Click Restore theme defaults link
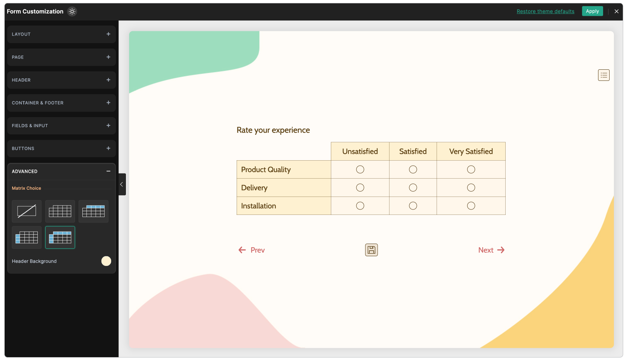Screen dimensions: 629x364 click(546, 11)
